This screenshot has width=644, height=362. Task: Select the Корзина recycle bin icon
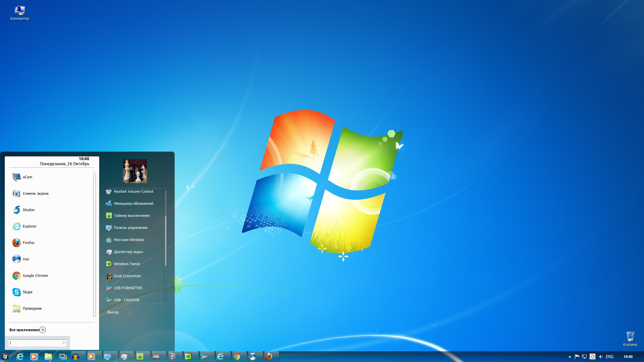pos(630,339)
